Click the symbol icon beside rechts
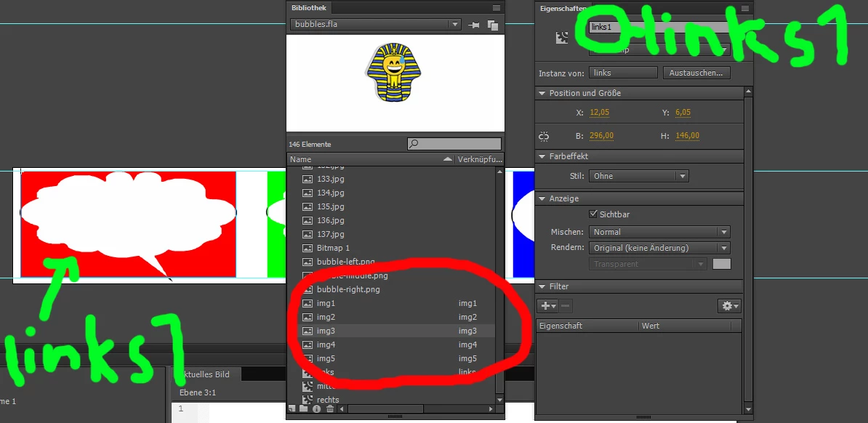This screenshot has height=423, width=868. [308, 399]
